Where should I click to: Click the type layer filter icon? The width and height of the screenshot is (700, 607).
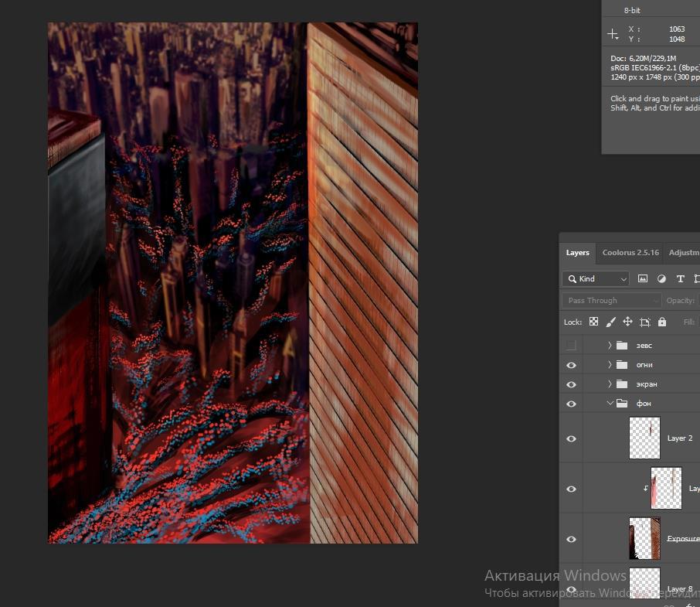click(x=680, y=279)
